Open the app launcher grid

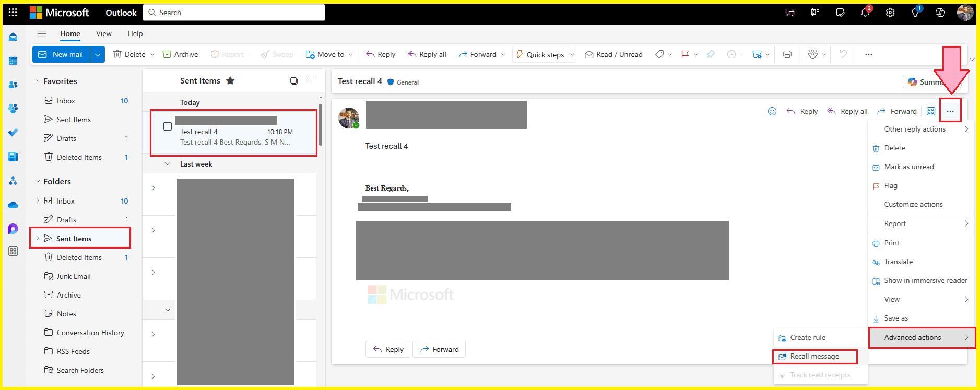click(13, 13)
